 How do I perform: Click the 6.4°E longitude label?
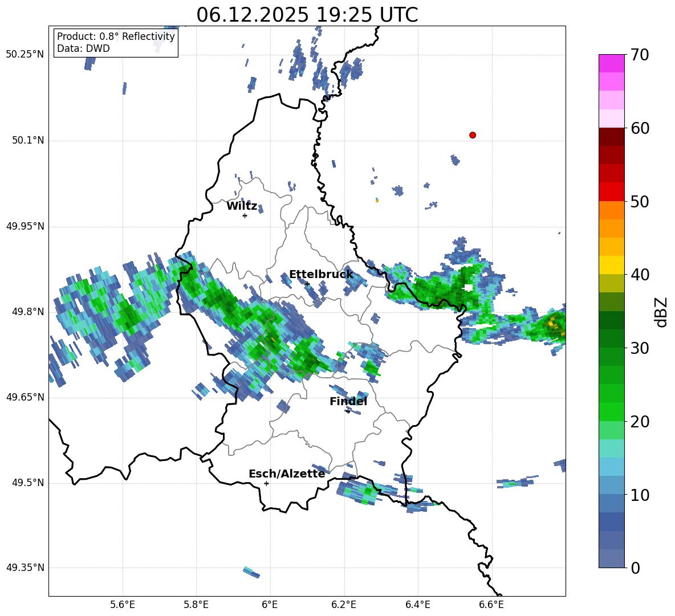[417, 605]
